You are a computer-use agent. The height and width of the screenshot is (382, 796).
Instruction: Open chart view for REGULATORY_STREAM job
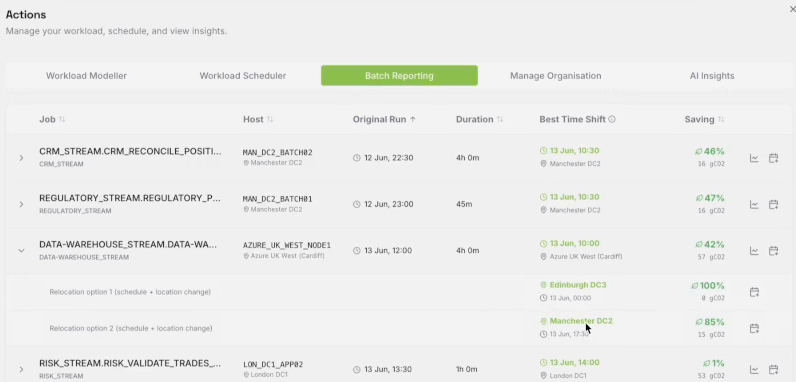(x=754, y=204)
